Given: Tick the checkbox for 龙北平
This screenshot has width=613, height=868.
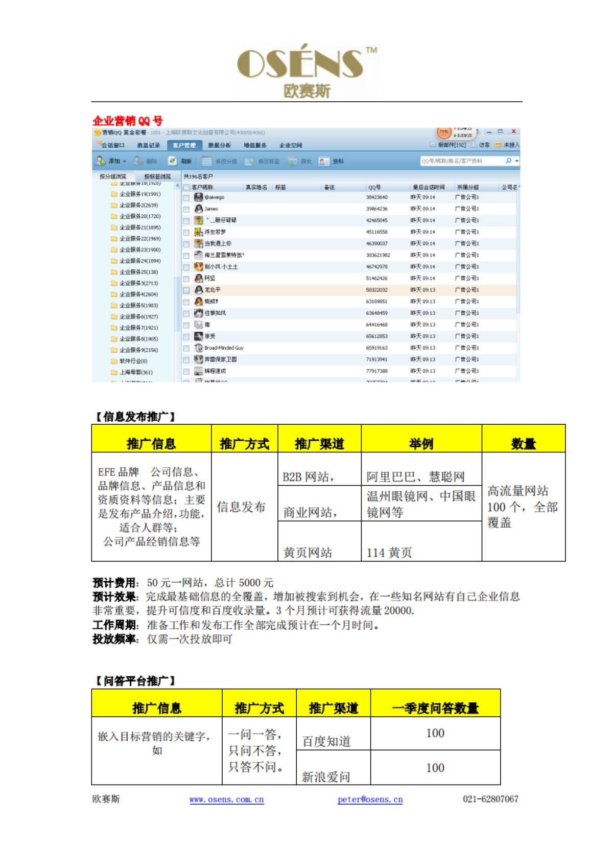Looking at the screenshot, I should pyautogui.click(x=186, y=290).
